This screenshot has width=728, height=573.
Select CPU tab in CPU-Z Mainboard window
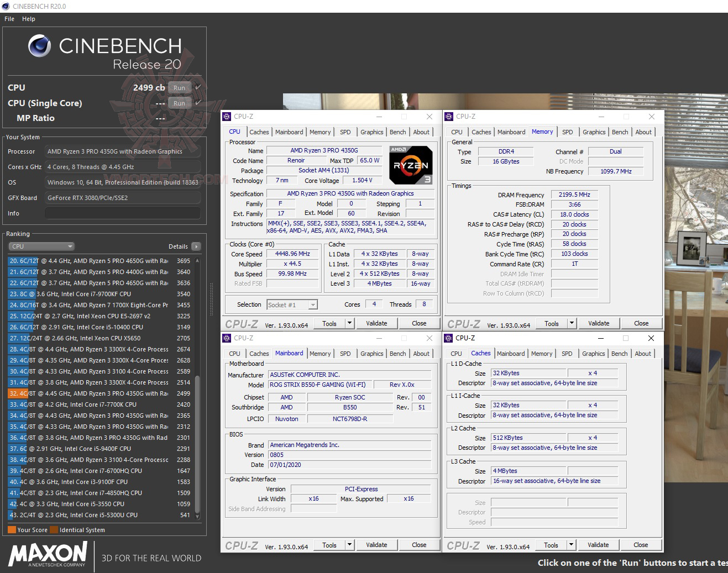(235, 354)
